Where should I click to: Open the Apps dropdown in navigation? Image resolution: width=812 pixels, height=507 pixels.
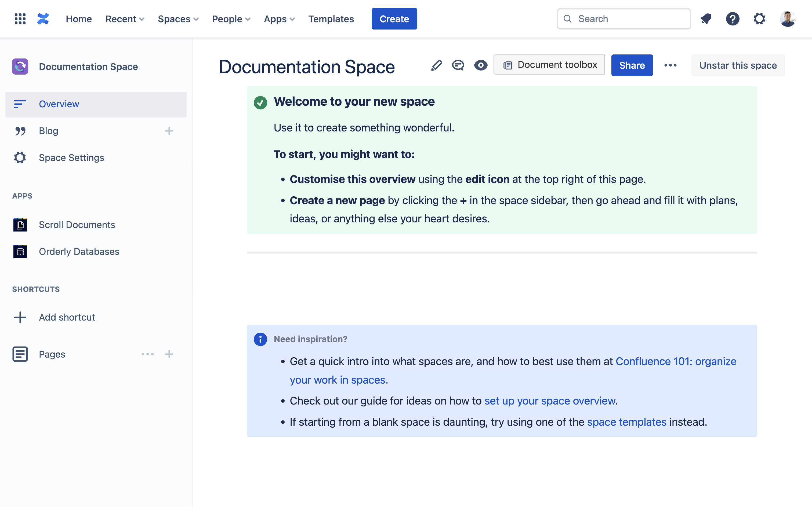(x=279, y=19)
